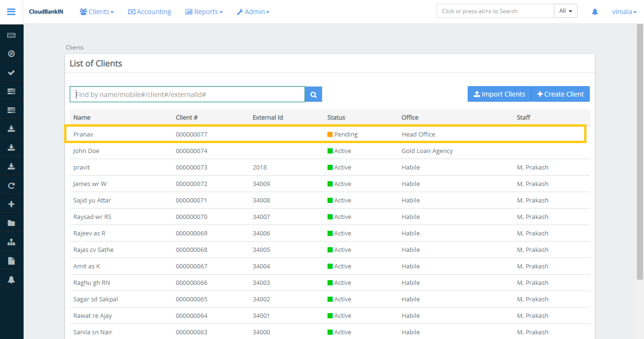The width and height of the screenshot is (644, 339).
Task: Open the All search scope dropdown
Action: click(x=565, y=11)
